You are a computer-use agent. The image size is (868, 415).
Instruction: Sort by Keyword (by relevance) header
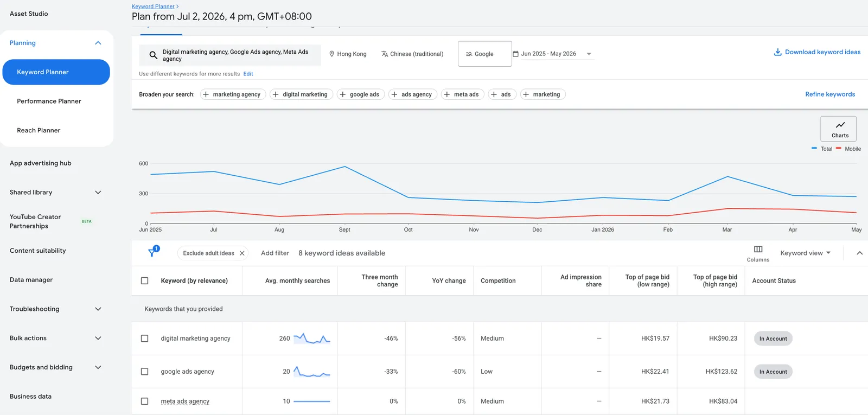(194, 281)
